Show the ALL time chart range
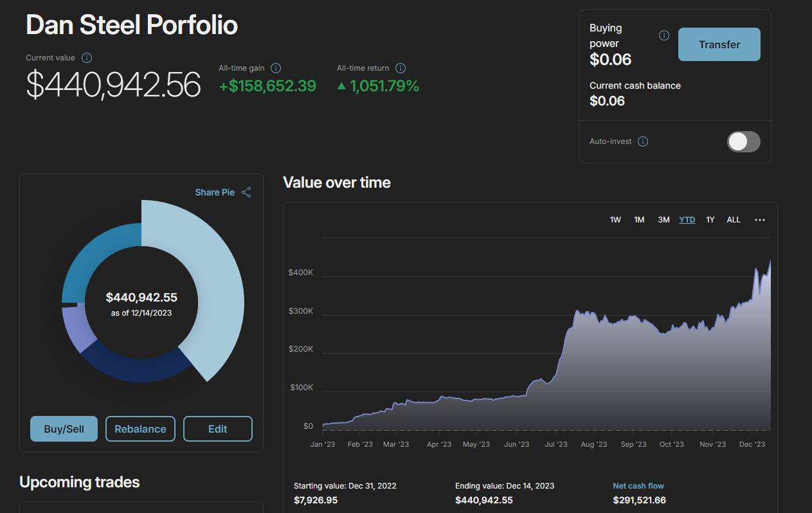 [734, 220]
